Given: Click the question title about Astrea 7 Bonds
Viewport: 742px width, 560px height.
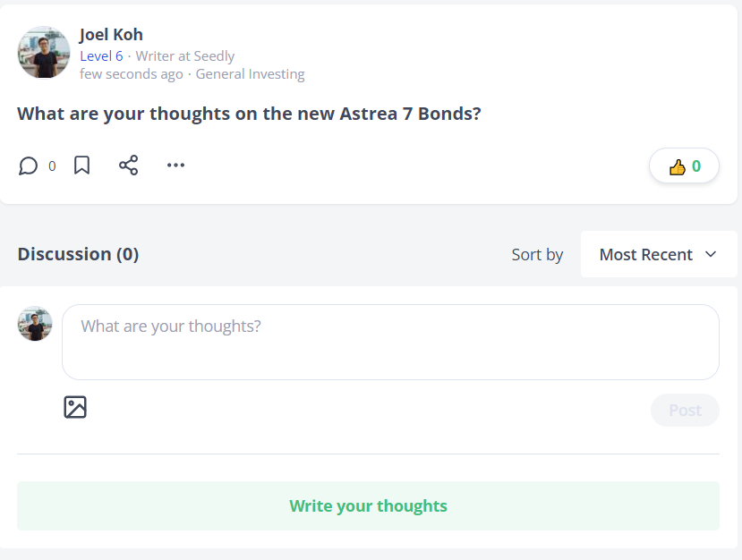Looking at the screenshot, I should coord(249,114).
